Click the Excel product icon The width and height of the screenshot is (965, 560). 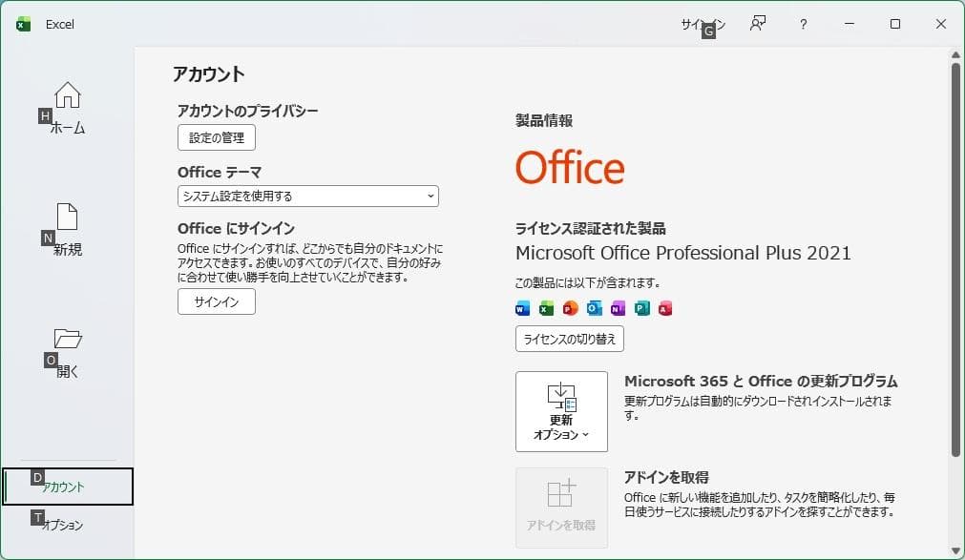pos(545,307)
